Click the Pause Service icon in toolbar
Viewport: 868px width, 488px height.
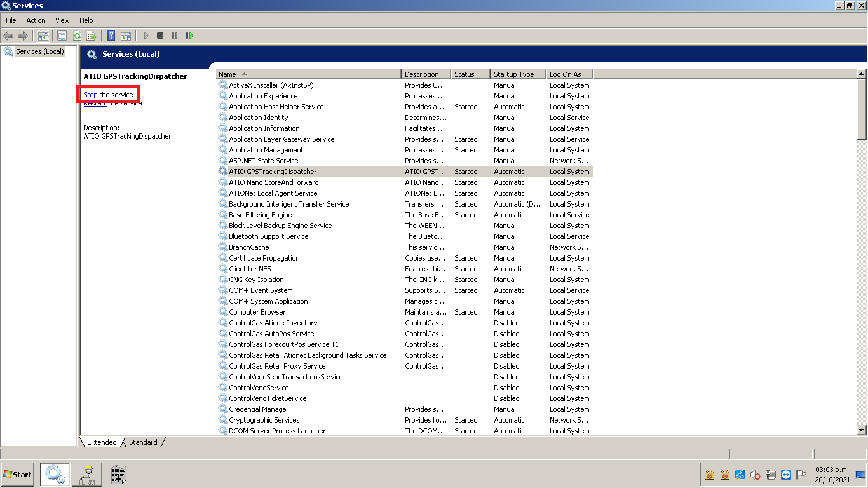click(x=175, y=36)
